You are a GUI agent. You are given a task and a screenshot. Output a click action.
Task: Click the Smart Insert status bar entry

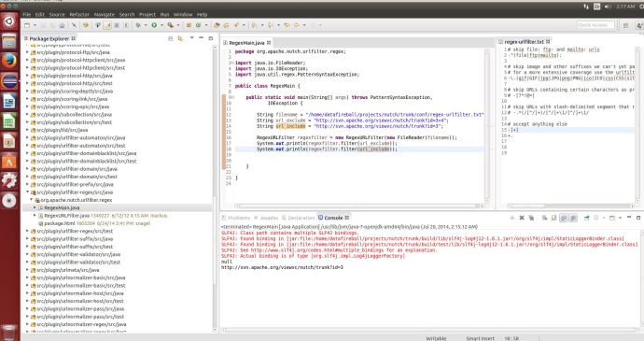pyautogui.click(x=480, y=338)
